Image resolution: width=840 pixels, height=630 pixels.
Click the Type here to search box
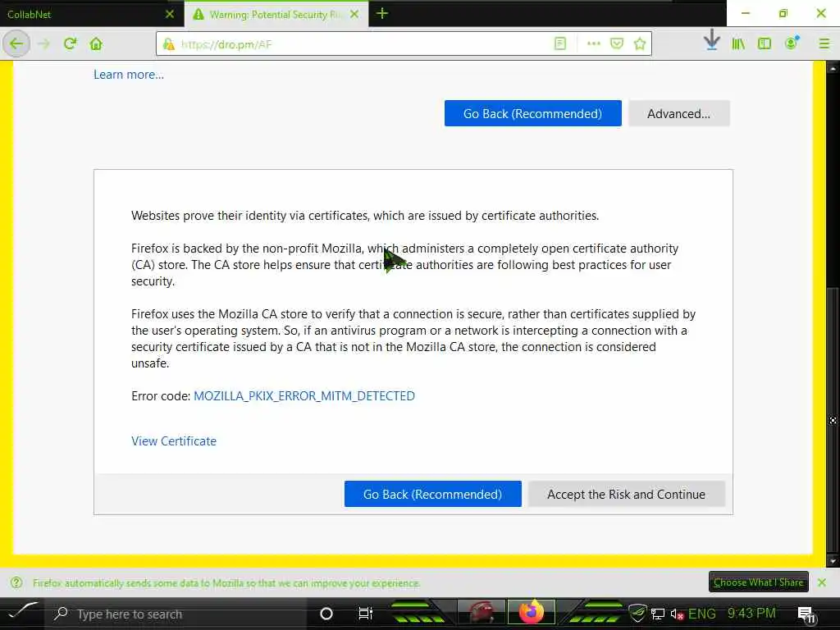175,614
